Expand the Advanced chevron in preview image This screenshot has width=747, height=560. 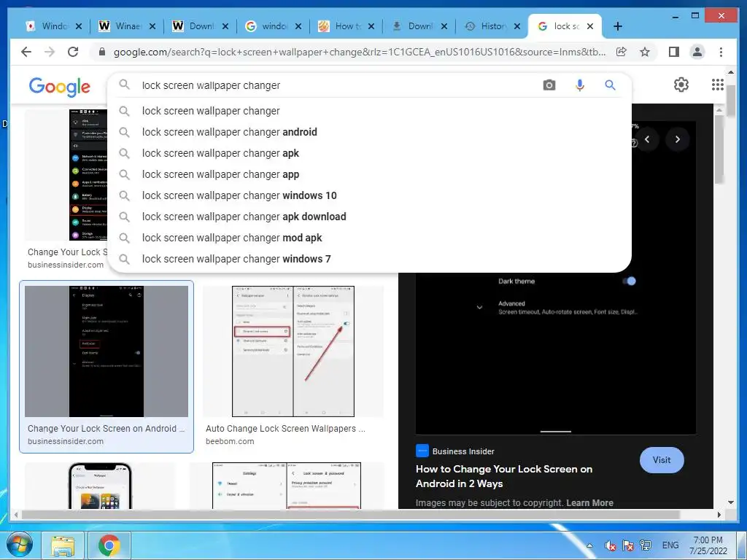click(x=480, y=308)
